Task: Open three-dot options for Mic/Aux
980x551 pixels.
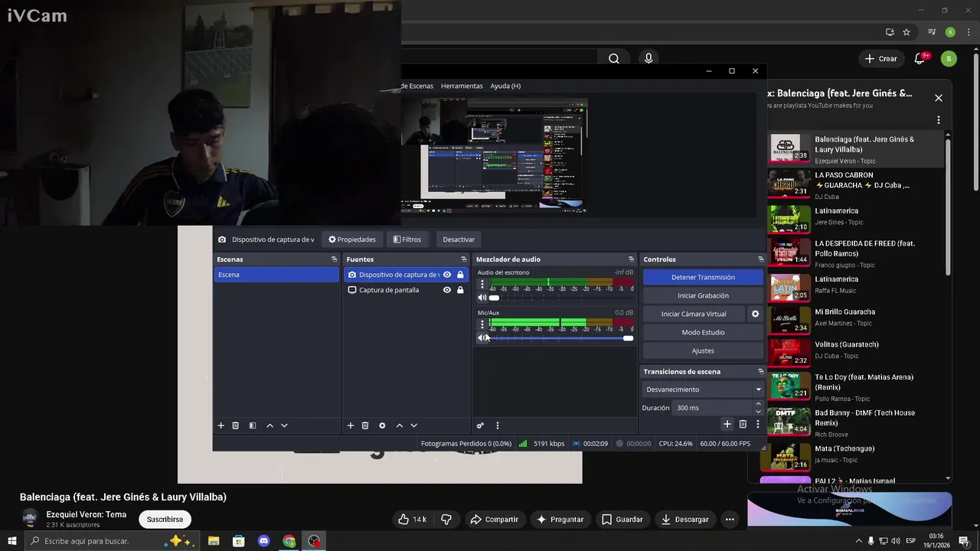Action: 482,324
